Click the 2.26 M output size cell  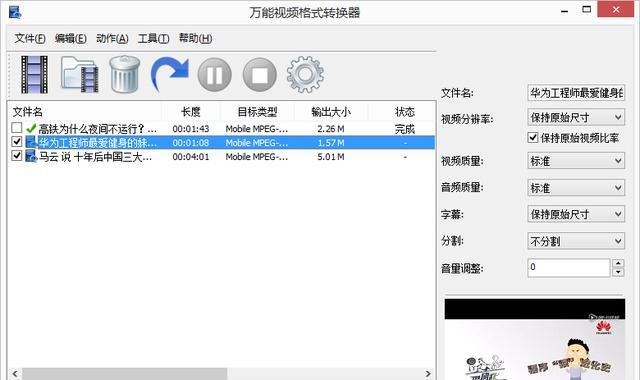click(331, 129)
